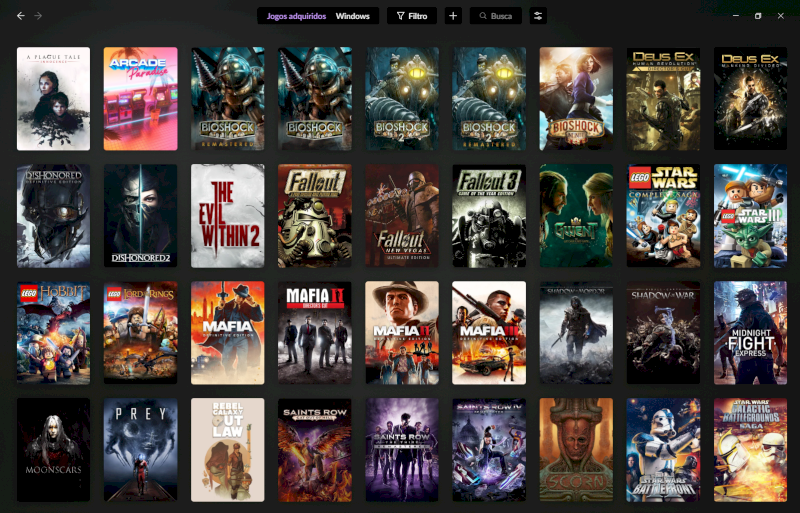This screenshot has width=800, height=513.
Task: Open the Prey game cover
Action: [140, 450]
